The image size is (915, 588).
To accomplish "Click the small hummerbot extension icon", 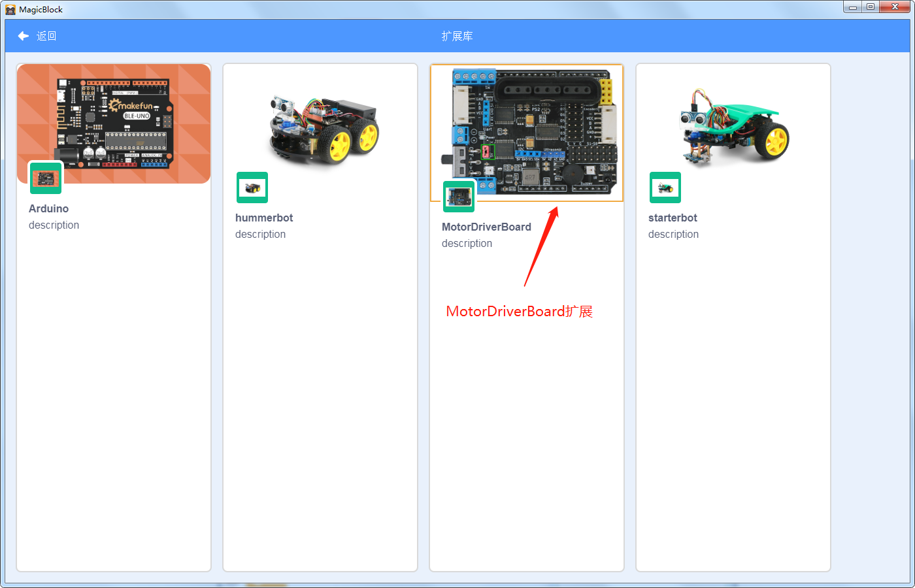I will [252, 188].
